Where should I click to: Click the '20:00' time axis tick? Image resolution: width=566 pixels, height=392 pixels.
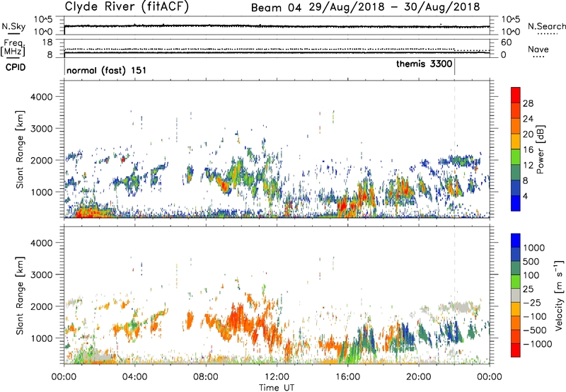(x=418, y=376)
